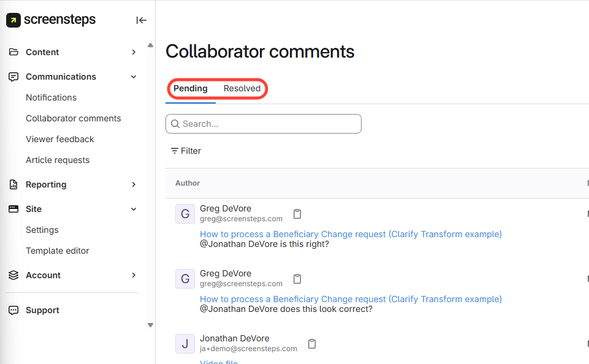Click clipboard icon beside Jonathan DeVore's email
The image size is (589, 364).
[312, 344]
